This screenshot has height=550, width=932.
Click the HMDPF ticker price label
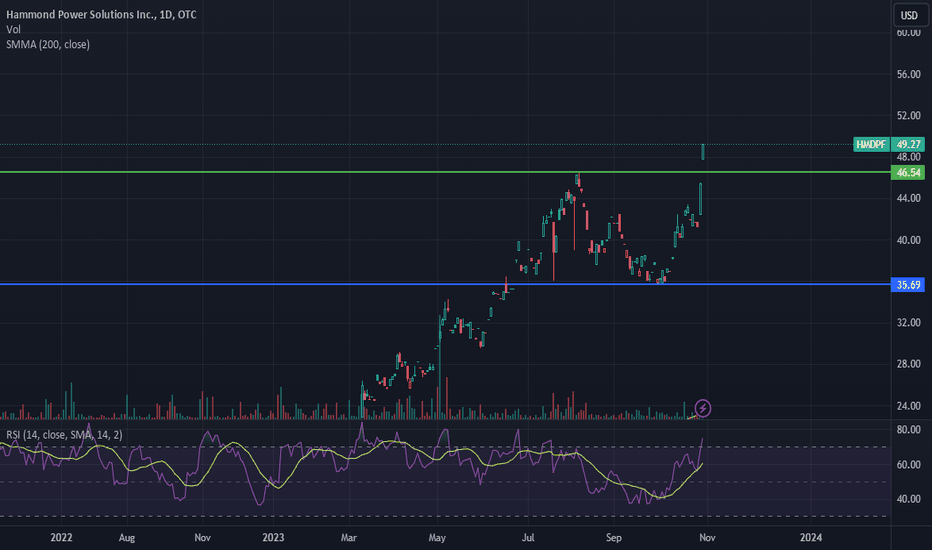(871, 144)
